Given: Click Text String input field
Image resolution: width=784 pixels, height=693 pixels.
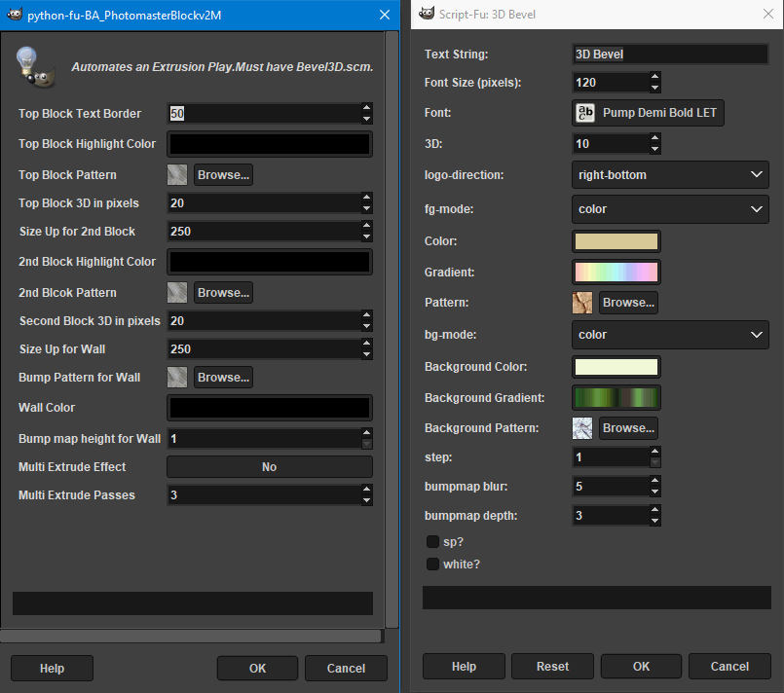Looking at the screenshot, I should (x=670, y=54).
